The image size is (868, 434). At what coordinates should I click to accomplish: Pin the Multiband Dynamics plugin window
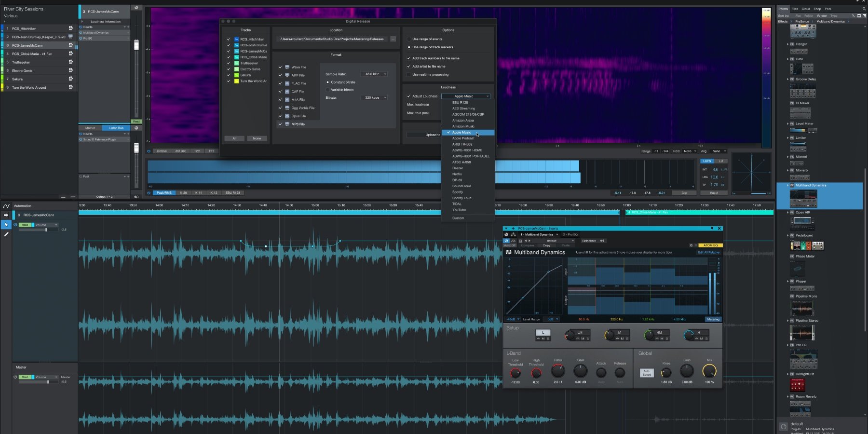coord(711,228)
